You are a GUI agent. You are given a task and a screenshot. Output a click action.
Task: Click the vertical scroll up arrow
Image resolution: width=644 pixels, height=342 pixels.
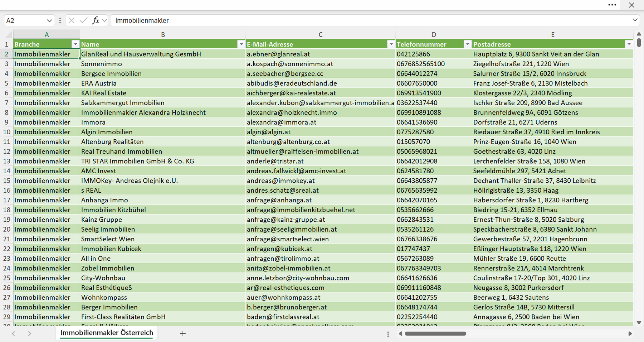[x=639, y=34]
